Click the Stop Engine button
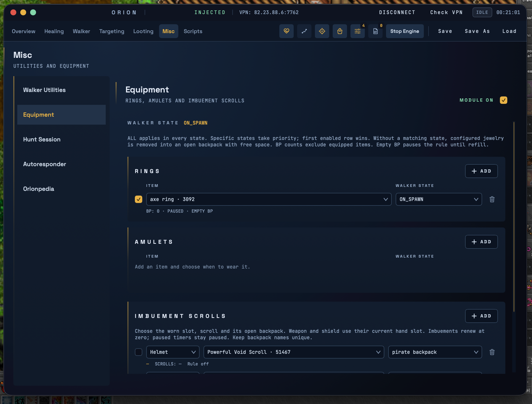Screen dimensions: 532x404 pyautogui.click(x=405, y=31)
